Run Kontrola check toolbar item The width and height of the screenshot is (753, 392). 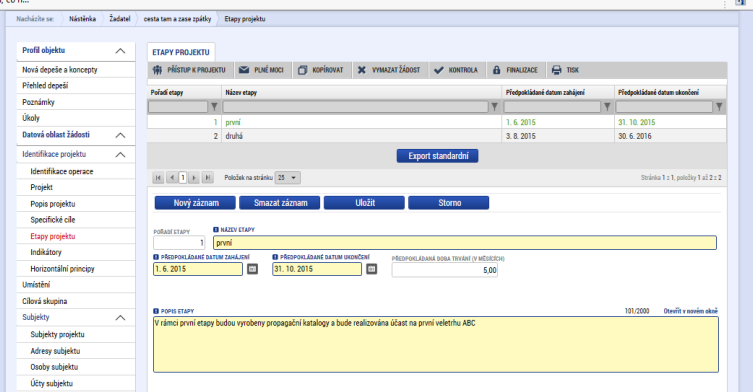coord(456,70)
